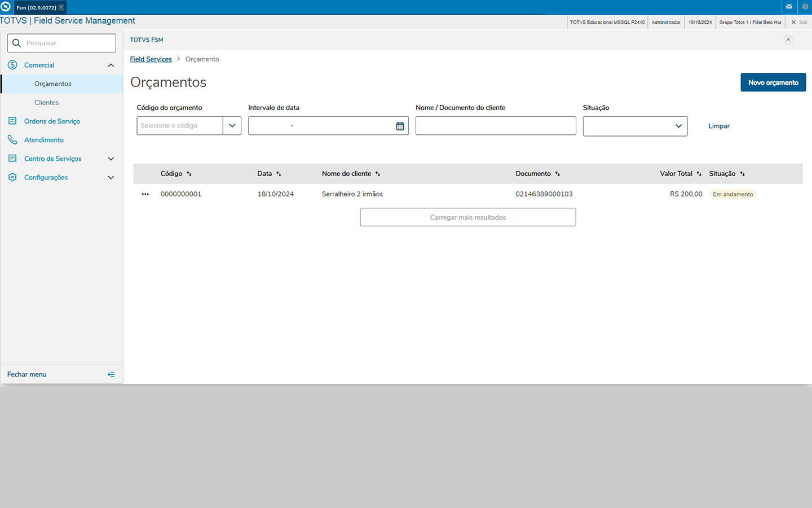Focus the Nome / Documento do cliente field
812x508 pixels.
(x=495, y=126)
